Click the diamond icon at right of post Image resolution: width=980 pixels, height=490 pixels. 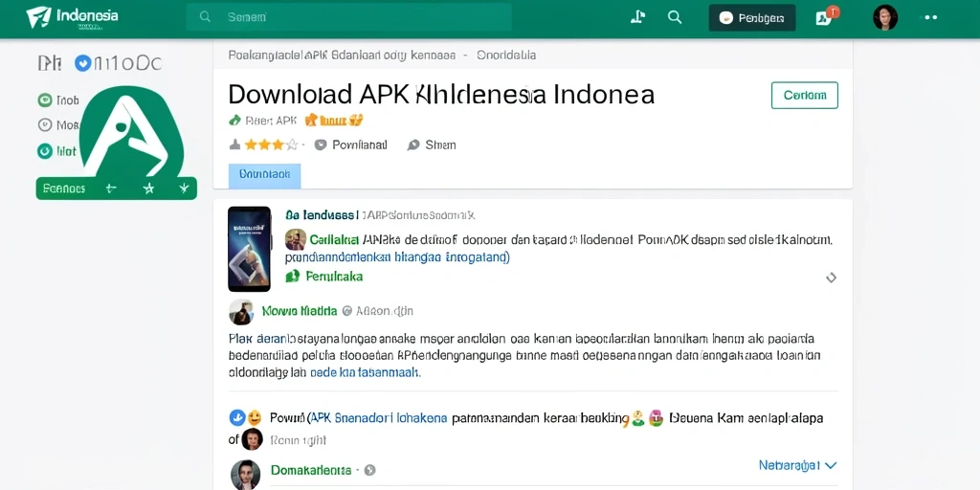tap(832, 278)
